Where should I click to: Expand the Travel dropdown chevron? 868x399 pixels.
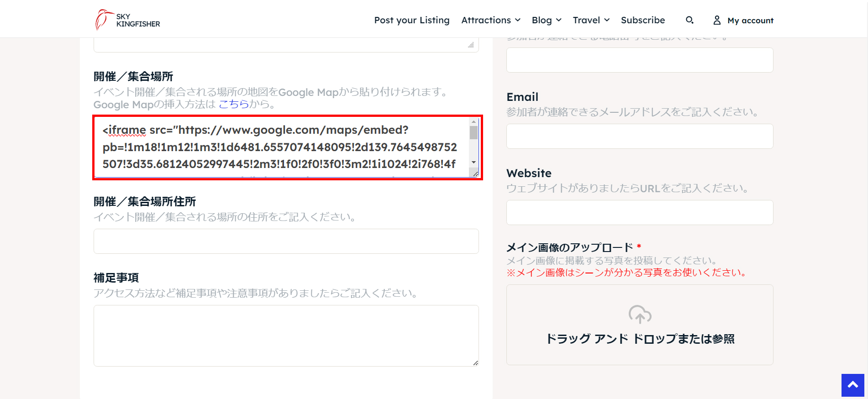607,20
